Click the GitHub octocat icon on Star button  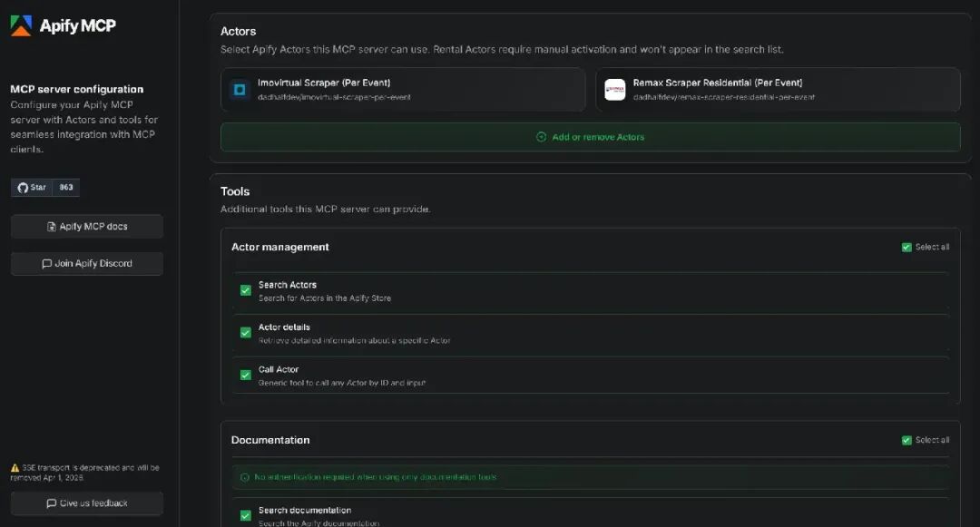click(21, 187)
